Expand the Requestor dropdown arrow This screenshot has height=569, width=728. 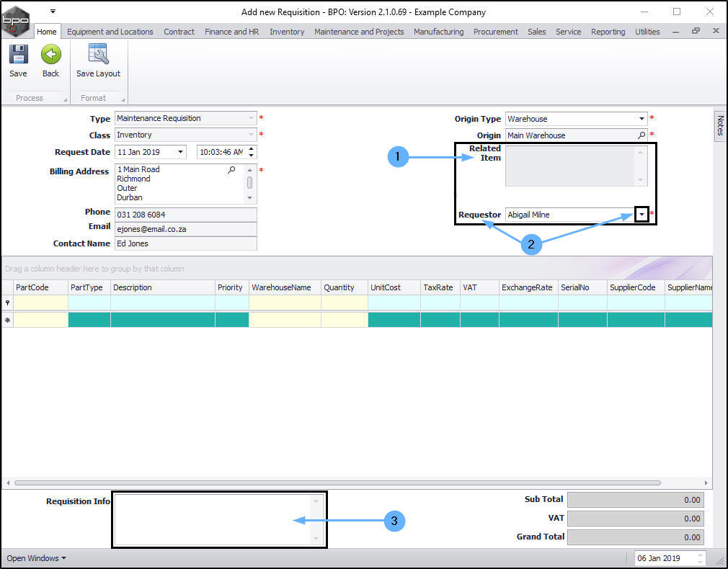click(x=642, y=215)
